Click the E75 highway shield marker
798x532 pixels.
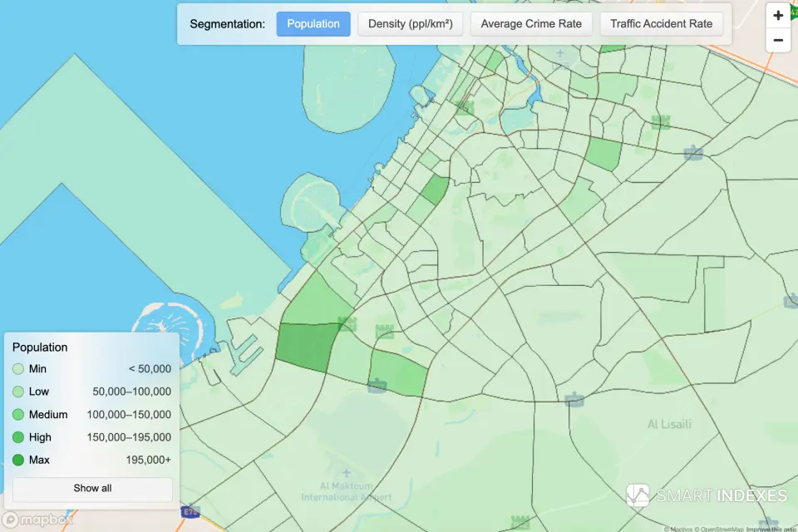190,512
